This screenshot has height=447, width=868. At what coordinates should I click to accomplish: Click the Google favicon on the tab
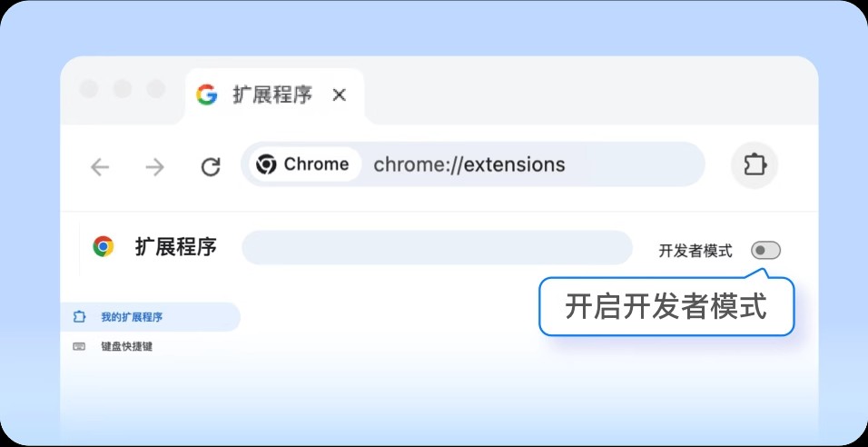pos(207,94)
